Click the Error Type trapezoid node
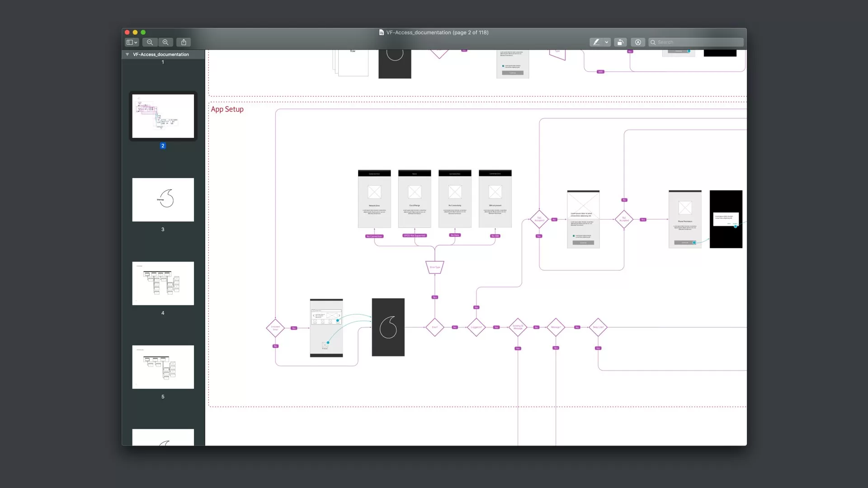The image size is (868, 488). (x=434, y=267)
